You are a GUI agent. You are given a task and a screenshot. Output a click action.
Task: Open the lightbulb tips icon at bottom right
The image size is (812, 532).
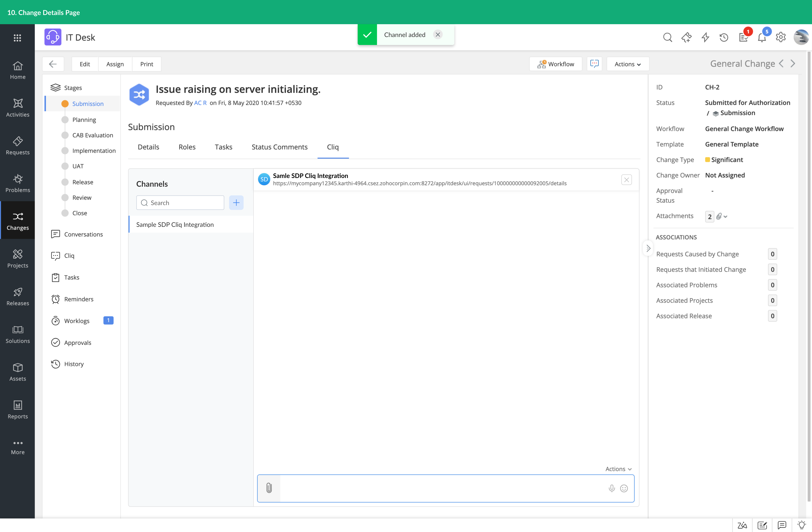coord(801,525)
